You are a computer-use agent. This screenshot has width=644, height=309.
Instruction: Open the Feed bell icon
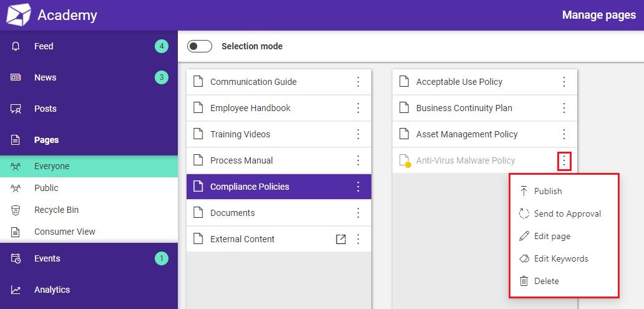coord(16,46)
